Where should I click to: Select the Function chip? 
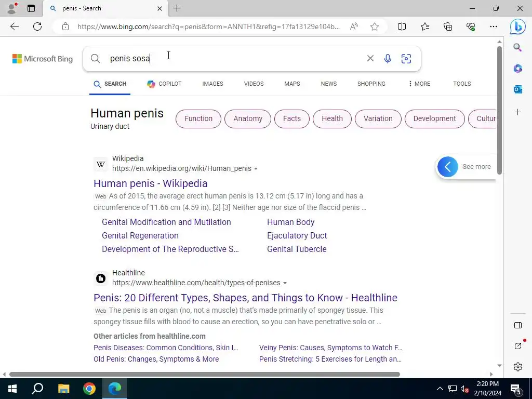click(x=198, y=119)
